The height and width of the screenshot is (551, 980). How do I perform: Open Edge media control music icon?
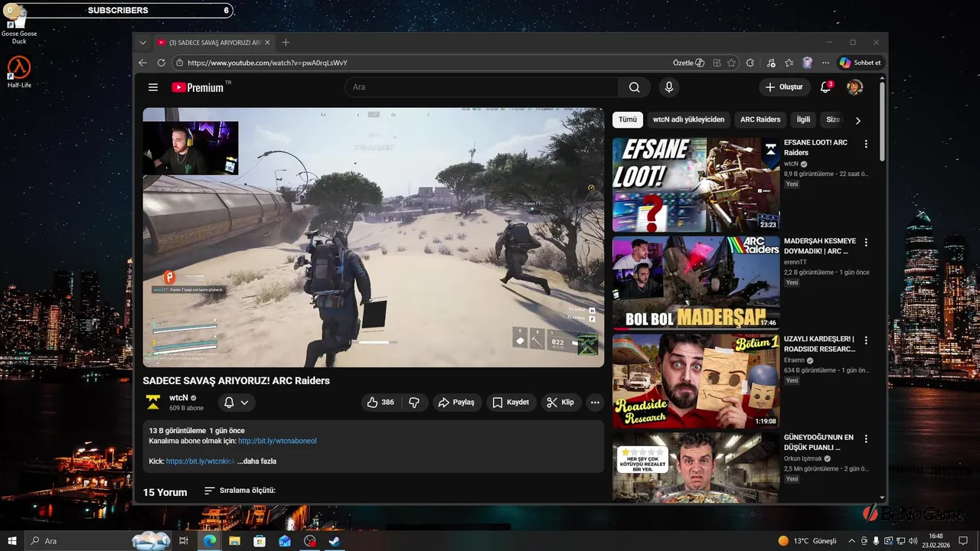[771, 63]
